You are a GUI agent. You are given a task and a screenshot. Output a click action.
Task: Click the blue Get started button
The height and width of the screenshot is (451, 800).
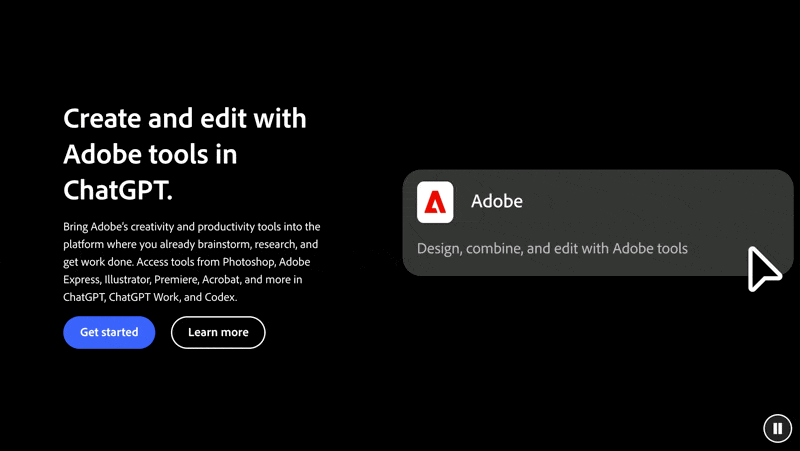109,332
